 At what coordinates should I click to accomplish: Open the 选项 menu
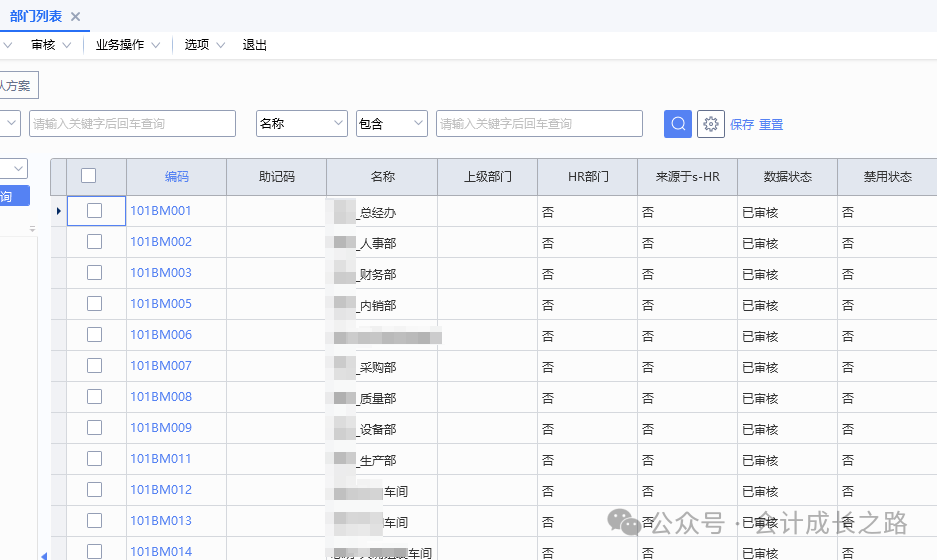tap(204, 45)
